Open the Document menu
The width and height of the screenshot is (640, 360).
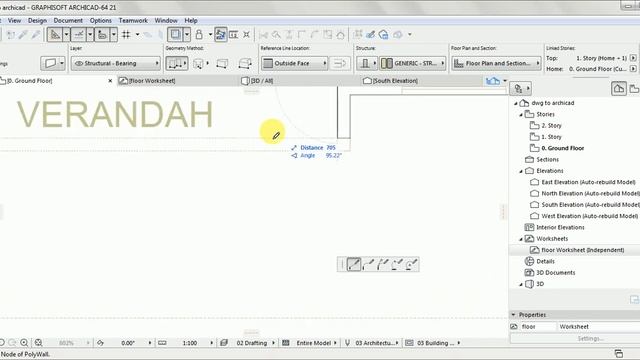point(68,20)
